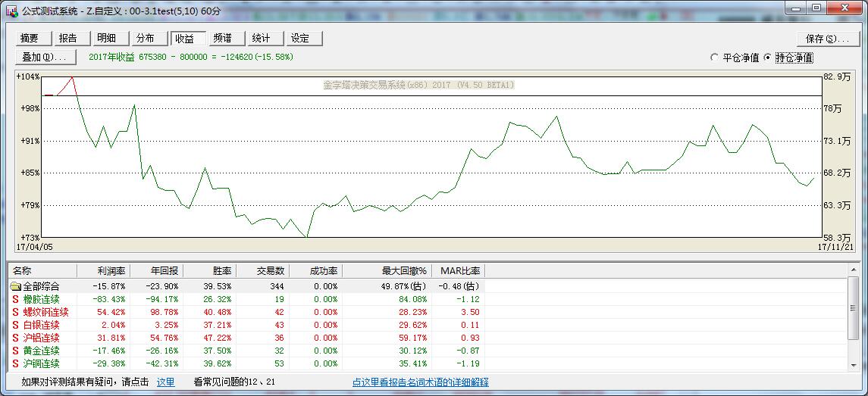Switch to the 摘要 tab
Image resolution: width=868 pixels, height=396 pixels.
coord(30,39)
